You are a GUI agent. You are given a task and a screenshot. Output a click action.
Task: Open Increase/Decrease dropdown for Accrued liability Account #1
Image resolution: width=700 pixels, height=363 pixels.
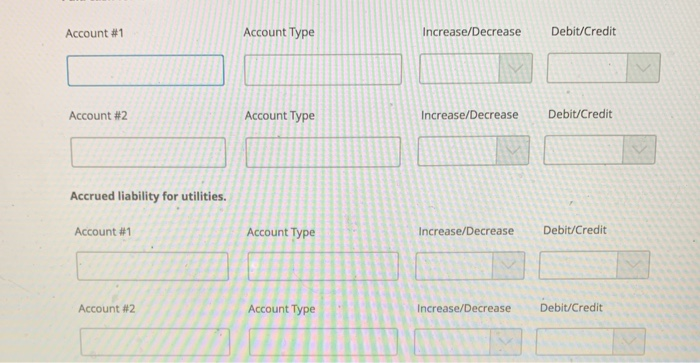pos(470,266)
